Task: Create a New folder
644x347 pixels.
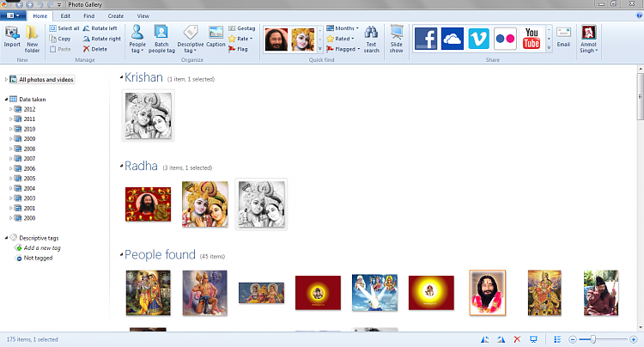Action: 32,39
